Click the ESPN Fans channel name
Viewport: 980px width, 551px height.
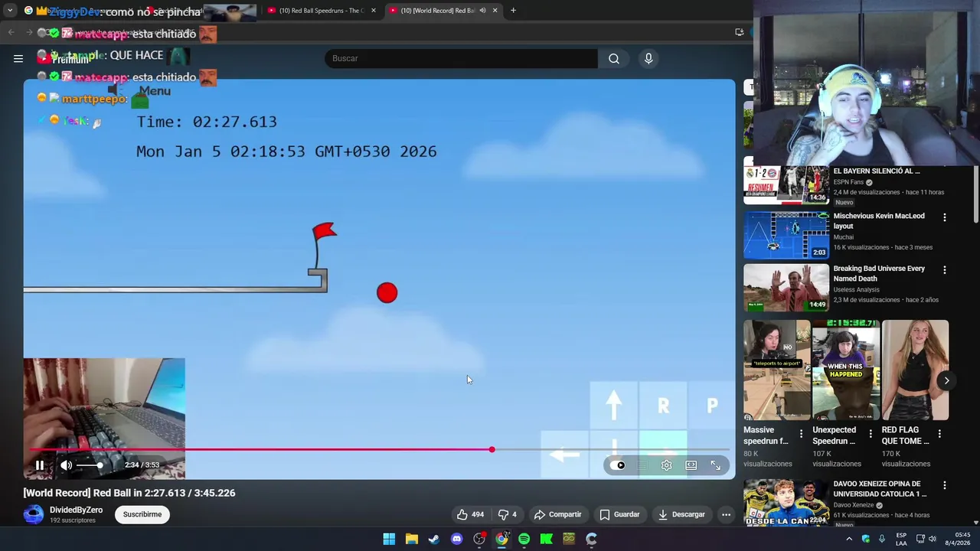(x=848, y=182)
